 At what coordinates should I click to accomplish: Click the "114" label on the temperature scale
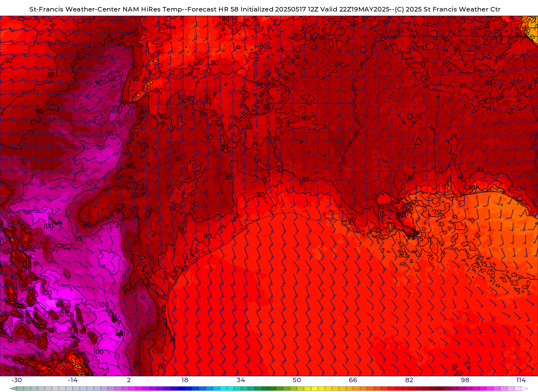coord(521,380)
